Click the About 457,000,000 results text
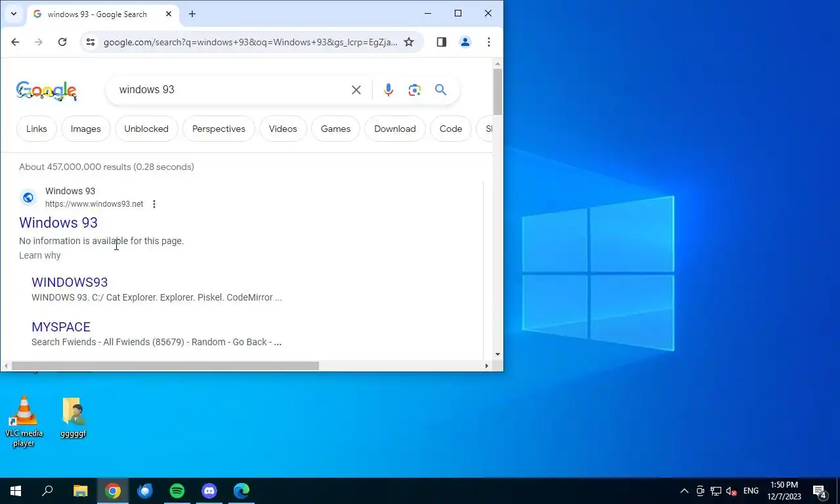The image size is (840, 504). (106, 167)
